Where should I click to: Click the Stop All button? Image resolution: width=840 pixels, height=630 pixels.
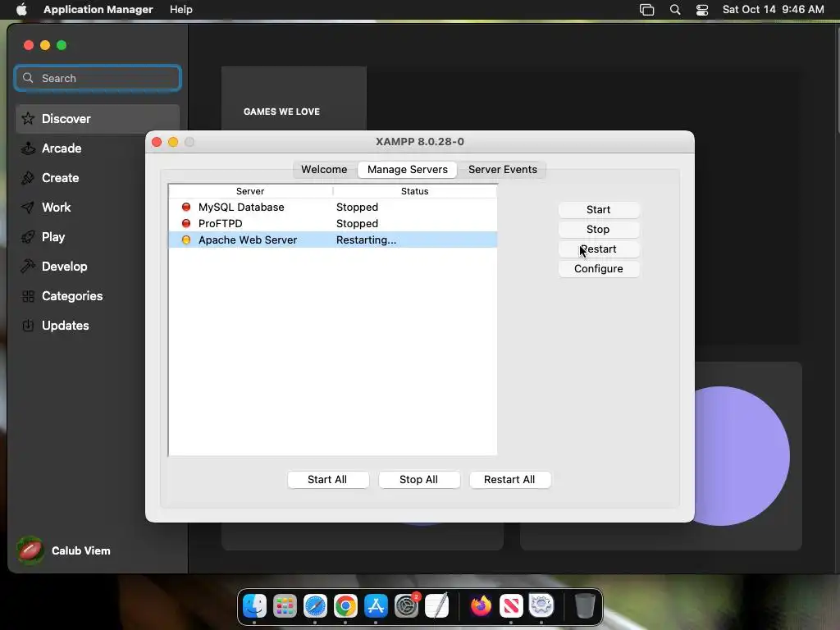[419, 479]
